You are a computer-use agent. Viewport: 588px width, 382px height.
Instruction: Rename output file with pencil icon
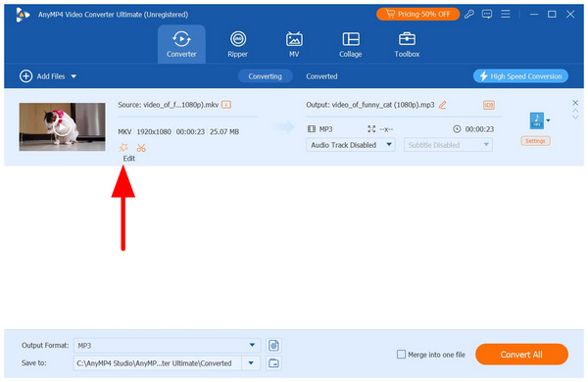[443, 105]
